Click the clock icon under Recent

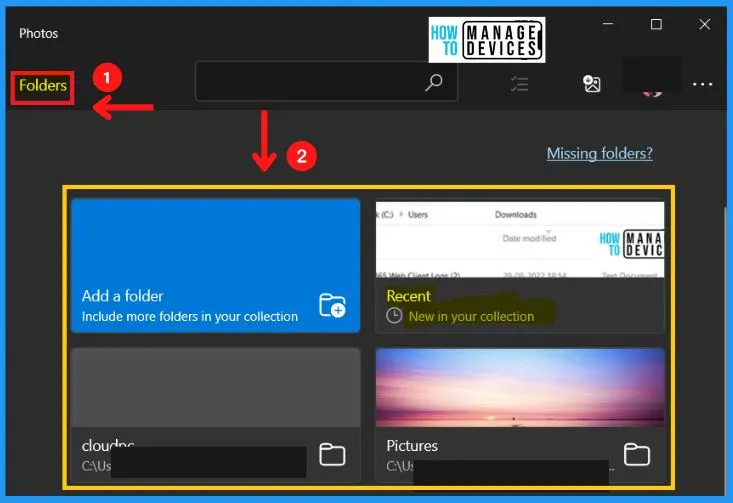[x=394, y=316]
